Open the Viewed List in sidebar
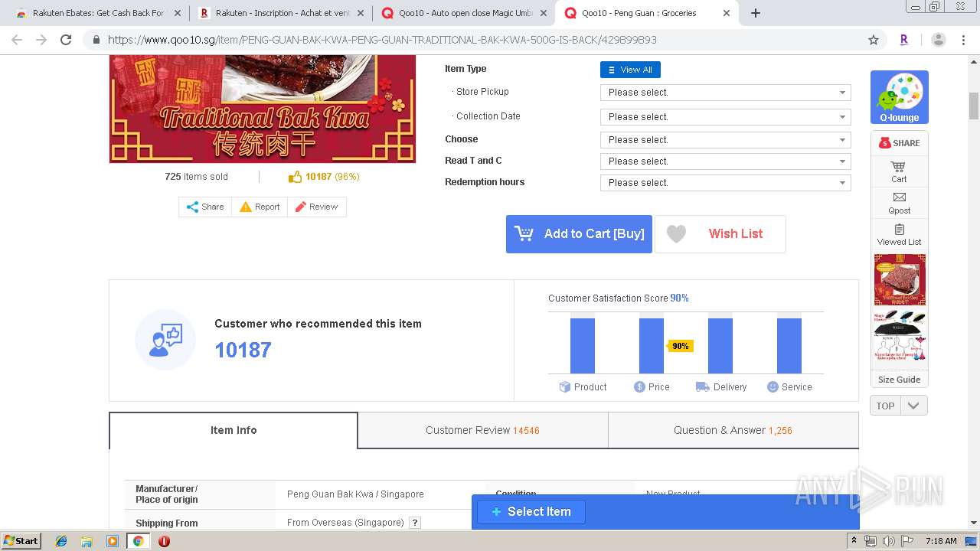 click(x=899, y=234)
